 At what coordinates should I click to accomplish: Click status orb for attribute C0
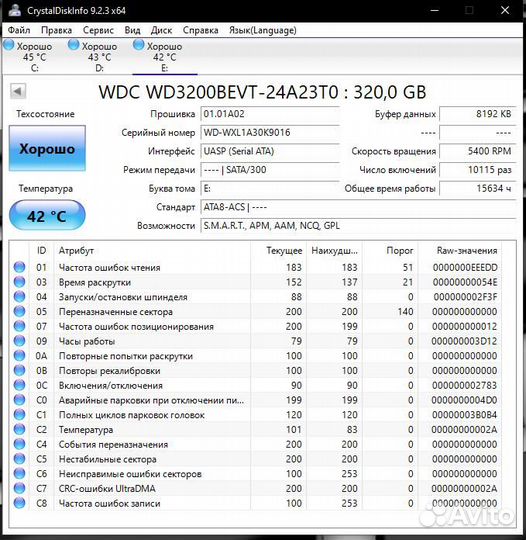[19, 400]
